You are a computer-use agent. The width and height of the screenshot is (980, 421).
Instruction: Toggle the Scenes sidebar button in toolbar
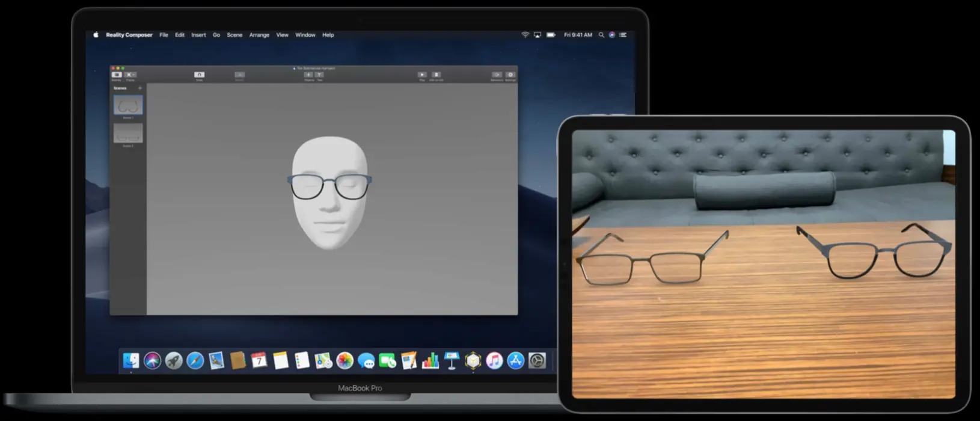coord(117,75)
